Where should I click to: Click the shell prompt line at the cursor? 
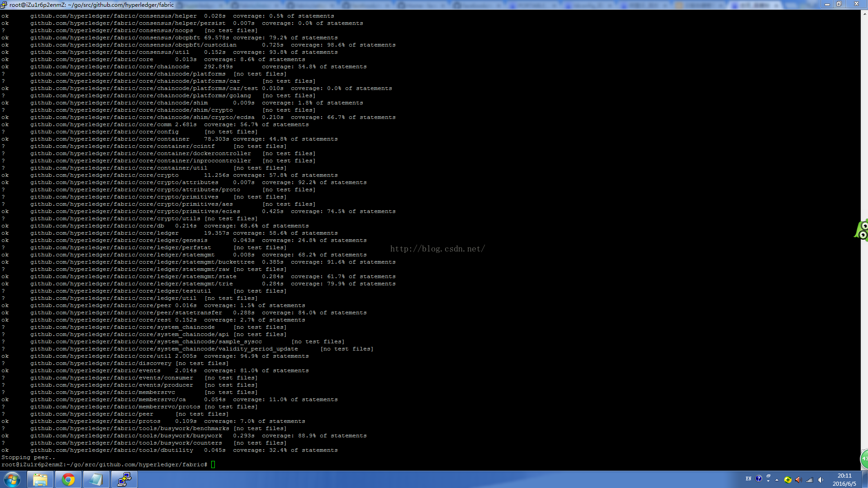[x=108, y=464]
